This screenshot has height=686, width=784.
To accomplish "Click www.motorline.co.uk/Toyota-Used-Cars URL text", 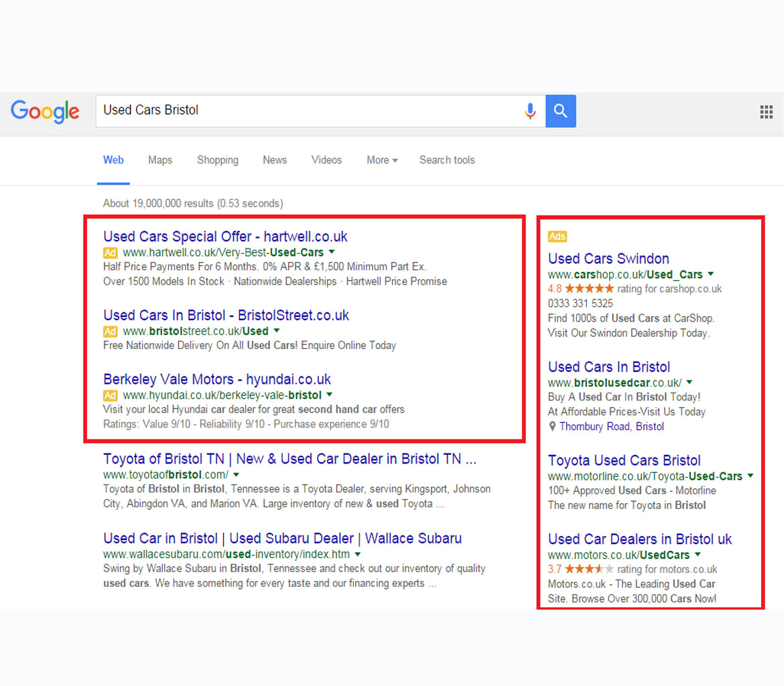I will tap(645, 476).
